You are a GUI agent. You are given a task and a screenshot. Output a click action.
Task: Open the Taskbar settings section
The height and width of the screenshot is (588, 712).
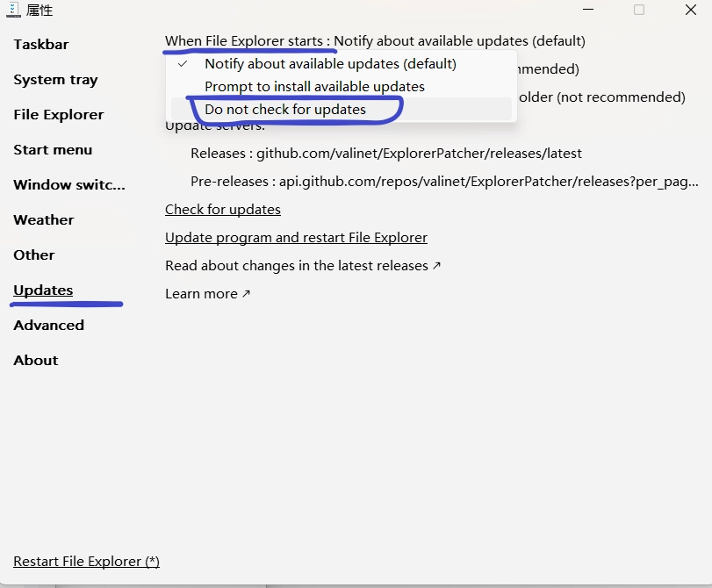[x=41, y=45]
